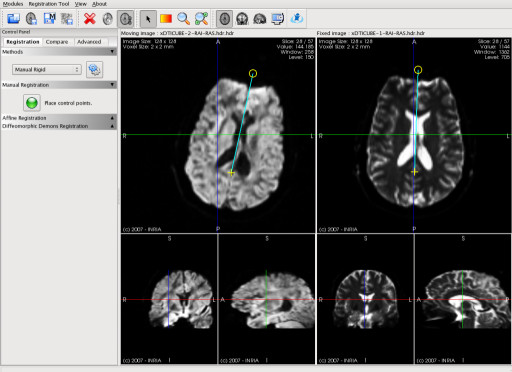Open the View menu
Screen dimensions: 512x372
coord(80,4)
